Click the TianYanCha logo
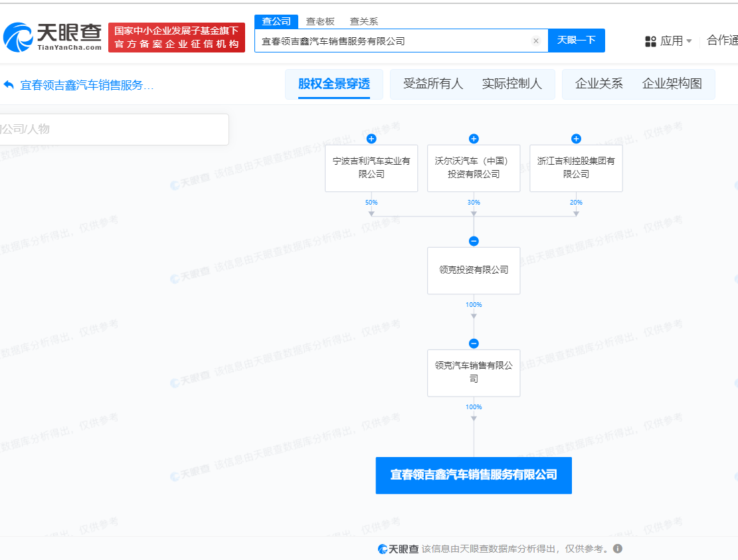The image size is (738, 560). click(x=53, y=37)
